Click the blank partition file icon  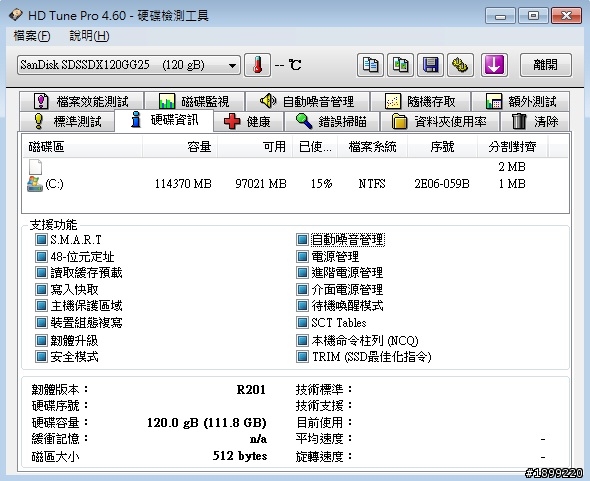[35, 167]
